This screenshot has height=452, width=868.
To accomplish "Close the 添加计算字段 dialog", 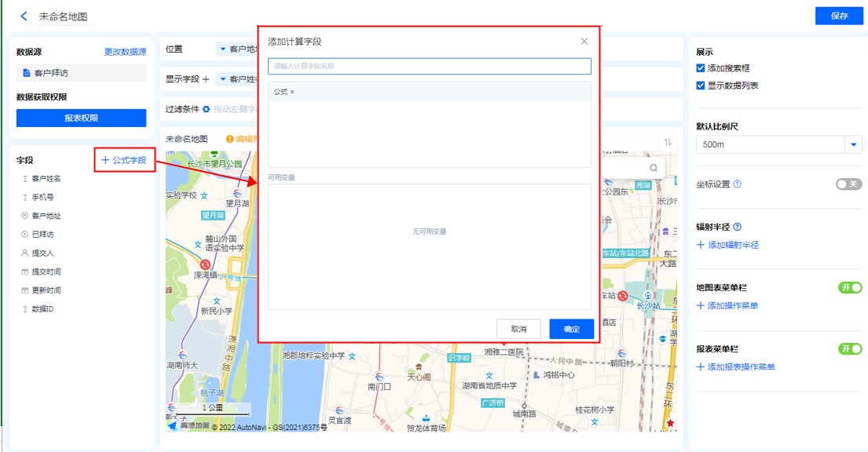I will pos(584,42).
